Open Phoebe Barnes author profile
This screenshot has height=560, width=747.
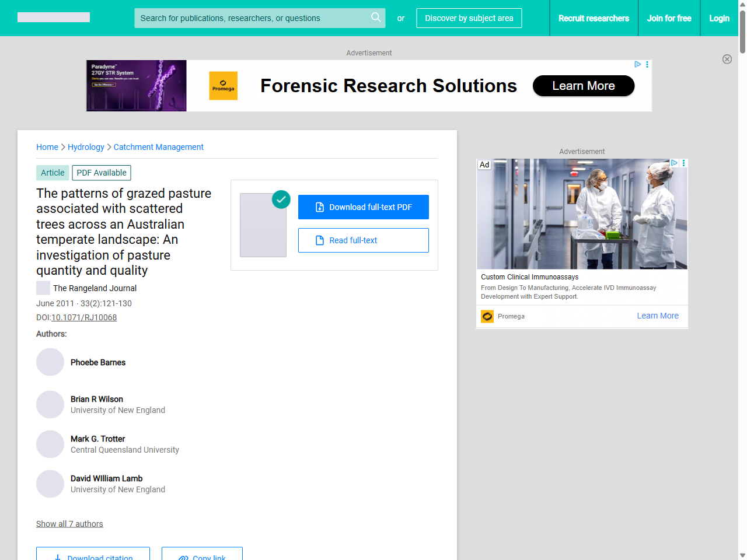(98, 362)
